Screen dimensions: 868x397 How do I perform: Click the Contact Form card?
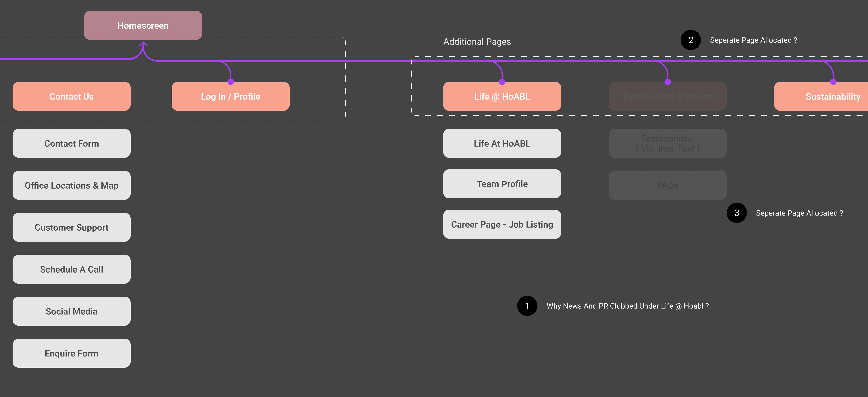pos(71,143)
